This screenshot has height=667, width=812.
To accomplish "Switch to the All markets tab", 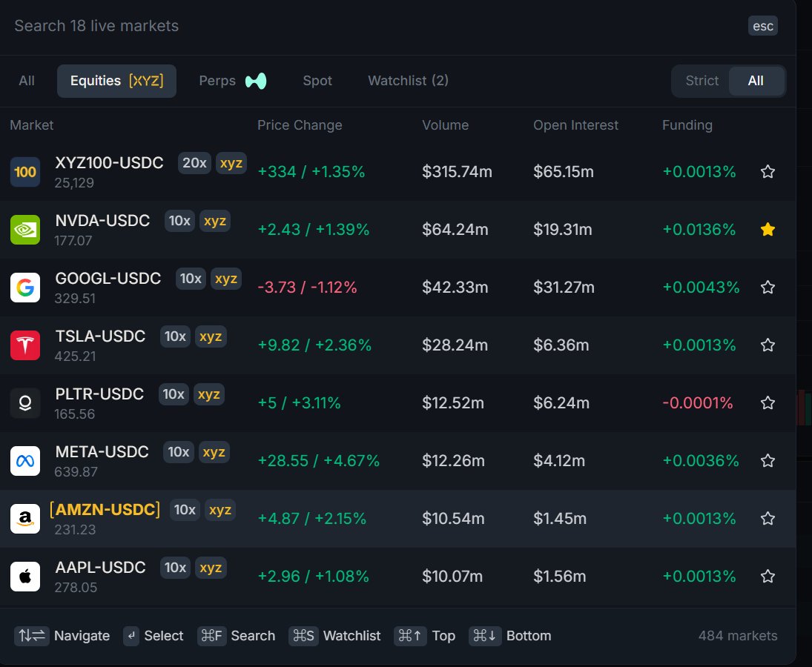I will [27, 81].
